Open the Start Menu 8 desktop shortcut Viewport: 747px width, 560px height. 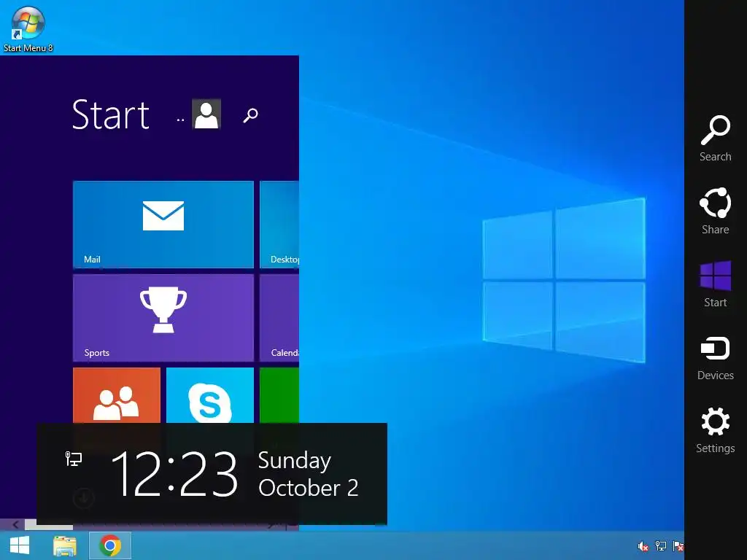[x=28, y=28]
